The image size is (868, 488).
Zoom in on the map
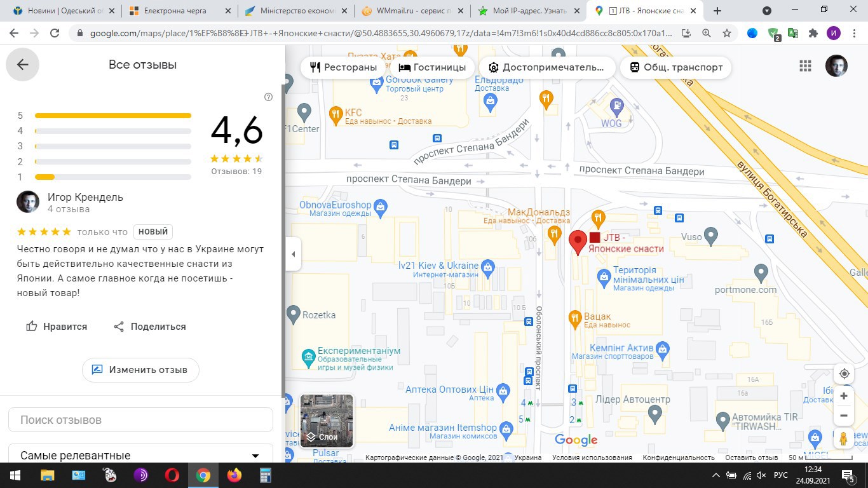(x=844, y=396)
